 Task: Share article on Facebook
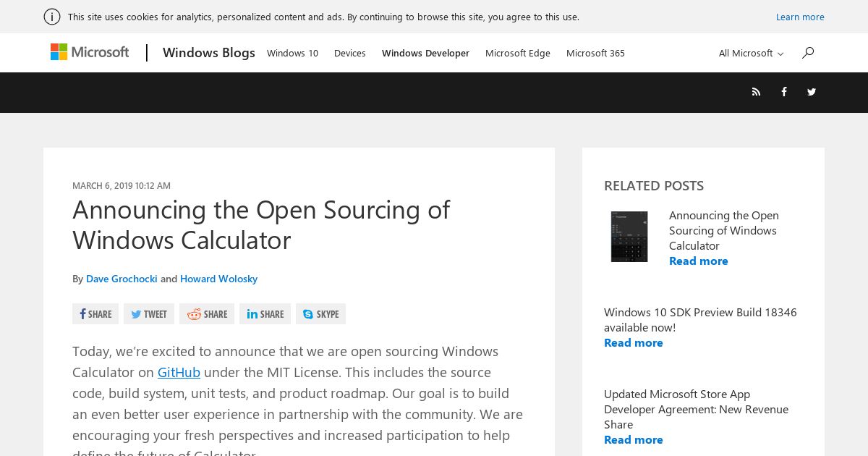95,314
